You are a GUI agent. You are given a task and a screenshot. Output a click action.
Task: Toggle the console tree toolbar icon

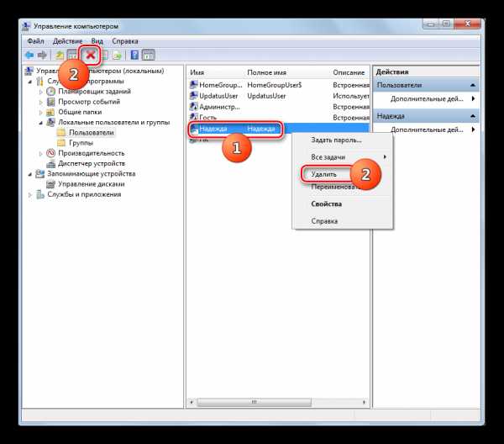(x=72, y=55)
